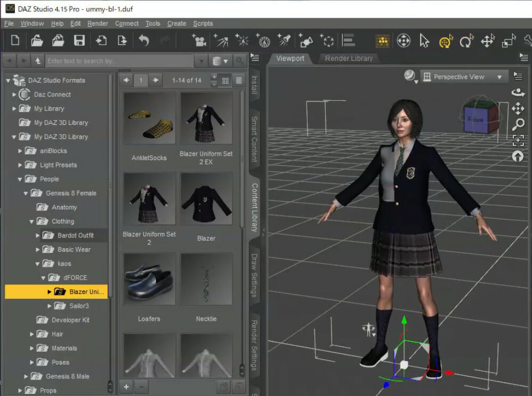This screenshot has height=396, width=532.
Task: Open the viewport draw style sphere menu
Action: click(410, 76)
